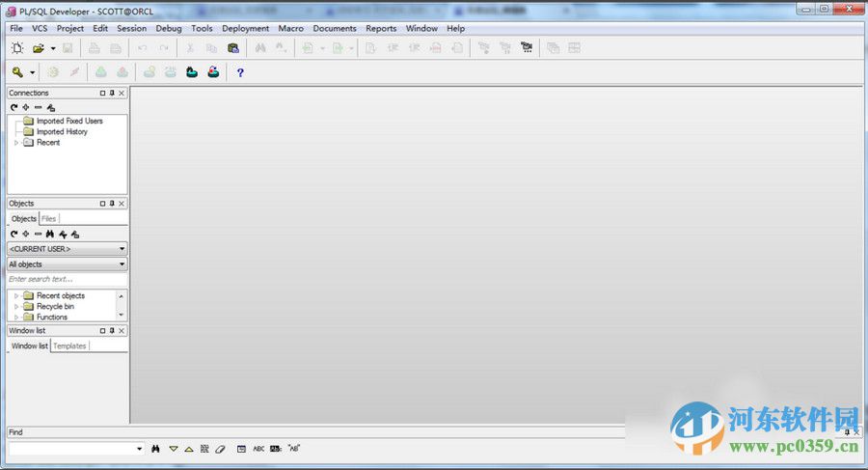
Task: Pin the Window list panel
Action: pos(112,330)
